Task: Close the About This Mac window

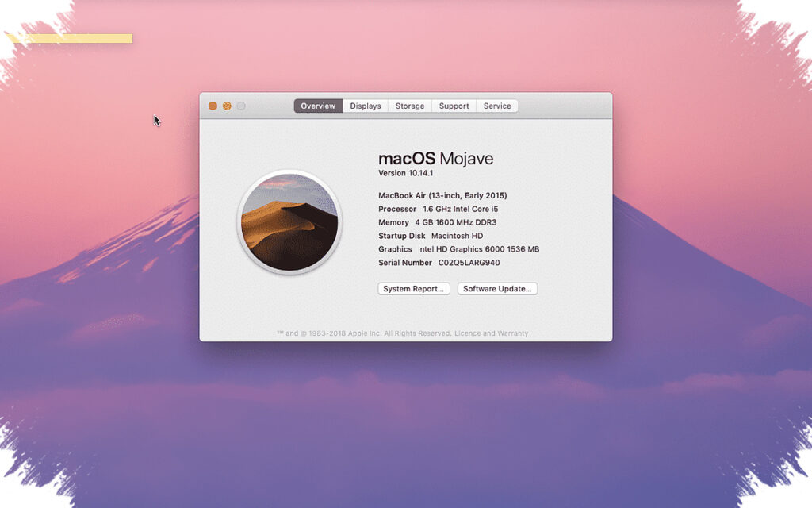Action: 213,106
